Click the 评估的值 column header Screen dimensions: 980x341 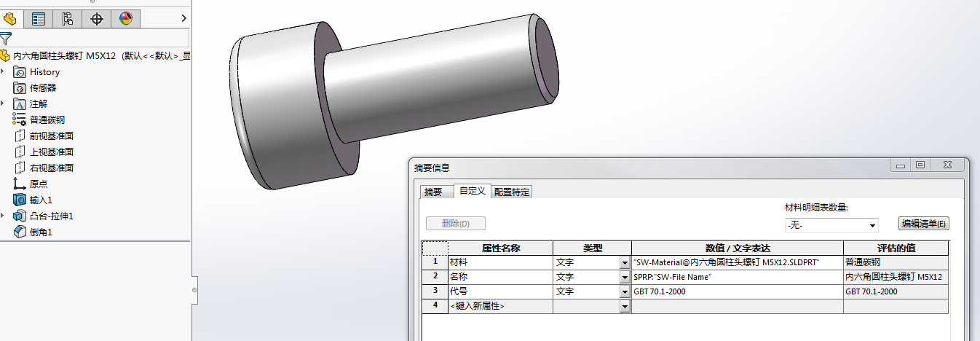[896, 248]
